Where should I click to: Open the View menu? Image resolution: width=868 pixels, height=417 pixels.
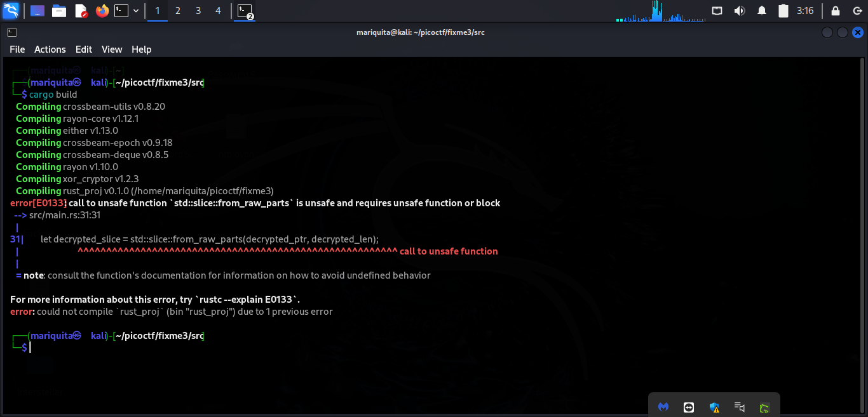click(112, 49)
